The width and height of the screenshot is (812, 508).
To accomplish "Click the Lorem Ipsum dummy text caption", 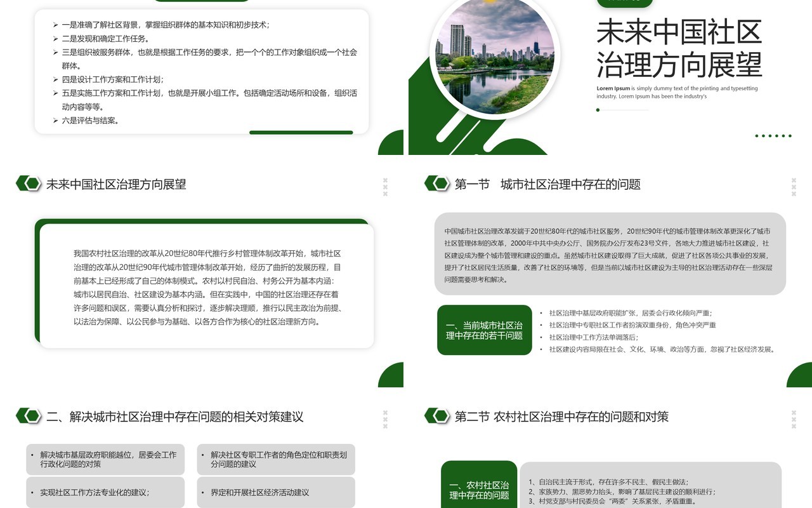I will coord(677,92).
